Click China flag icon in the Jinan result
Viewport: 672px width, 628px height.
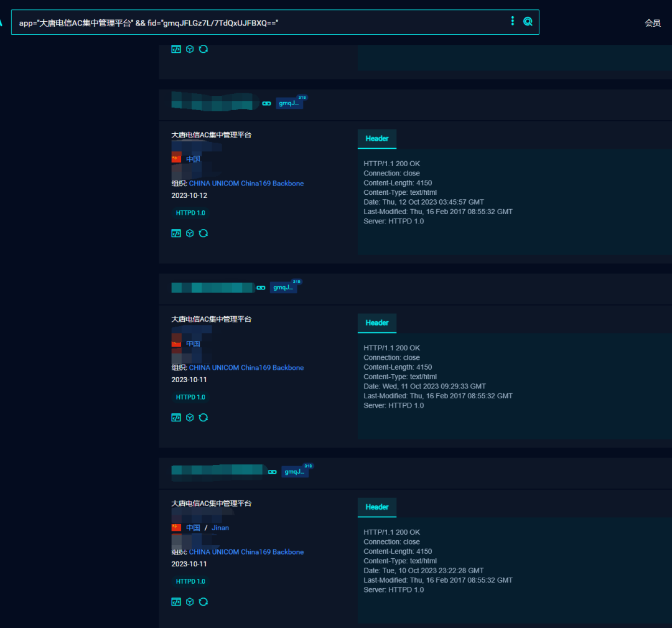click(x=176, y=528)
